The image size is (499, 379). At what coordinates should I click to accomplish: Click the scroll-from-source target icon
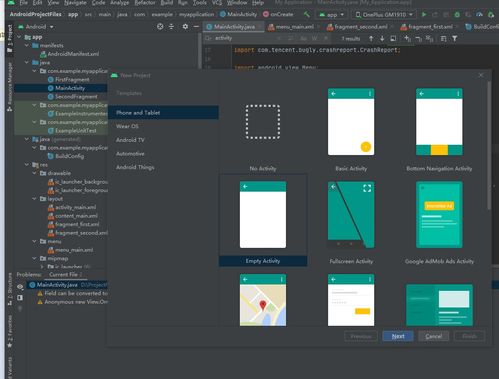pyautogui.click(x=160, y=27)
